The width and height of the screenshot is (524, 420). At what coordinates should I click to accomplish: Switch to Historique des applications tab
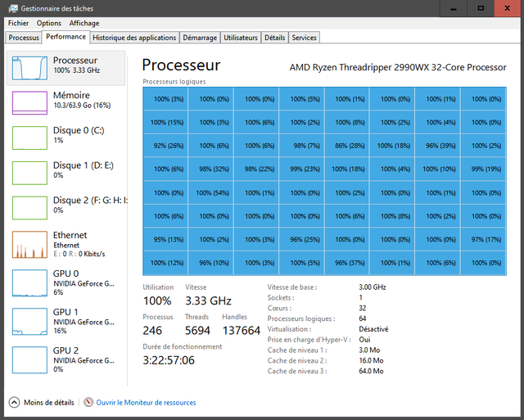point(134,38)
